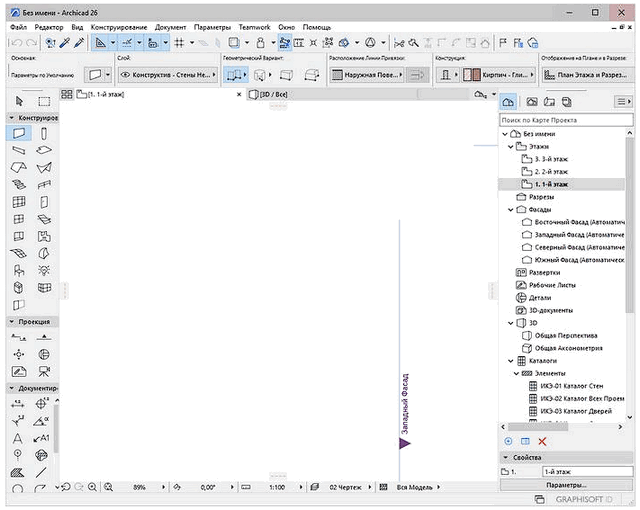
Task: Collapse the Фасады tree node
Action: click(x=511, y=210)
